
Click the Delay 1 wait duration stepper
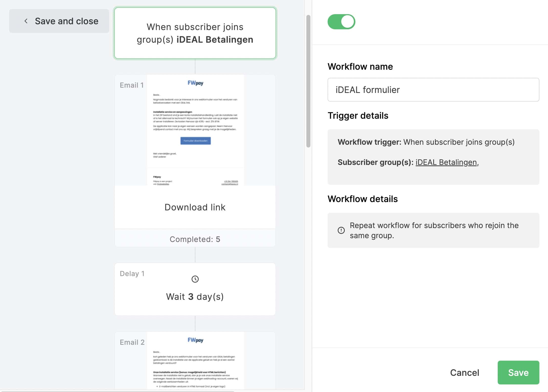pyautogui.click(x=195, y=296)
